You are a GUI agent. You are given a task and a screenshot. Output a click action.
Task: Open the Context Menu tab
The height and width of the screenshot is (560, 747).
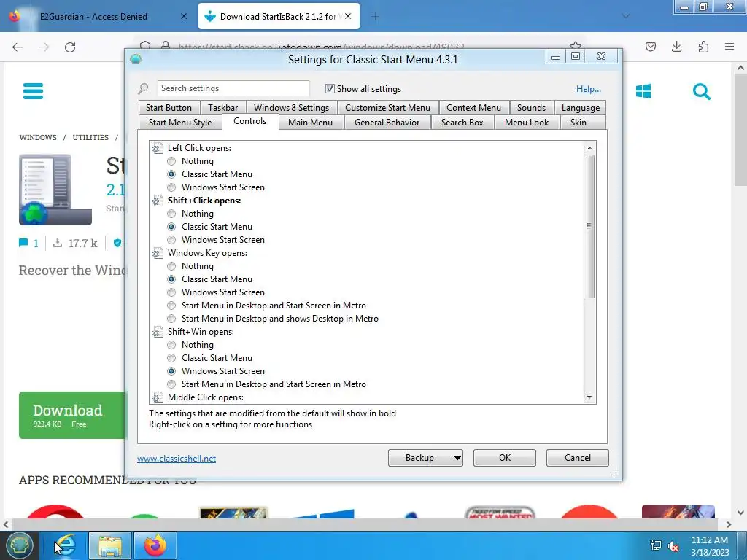coord(473,108)
